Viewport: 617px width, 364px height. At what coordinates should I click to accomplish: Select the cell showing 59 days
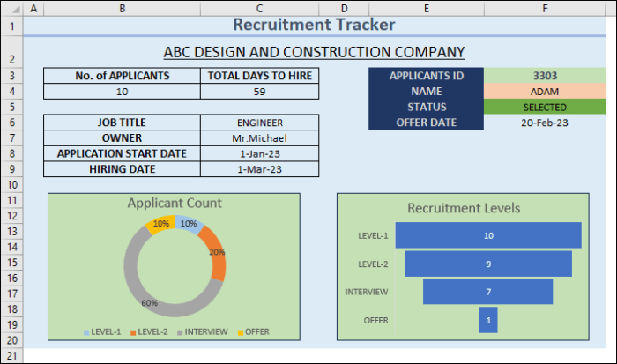(260, 92)
